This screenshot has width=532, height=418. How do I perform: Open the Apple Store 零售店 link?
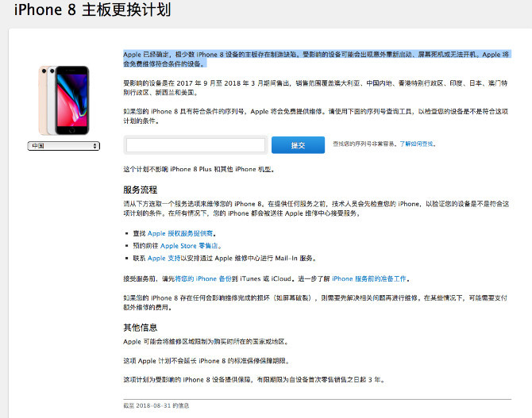point(189,246)
